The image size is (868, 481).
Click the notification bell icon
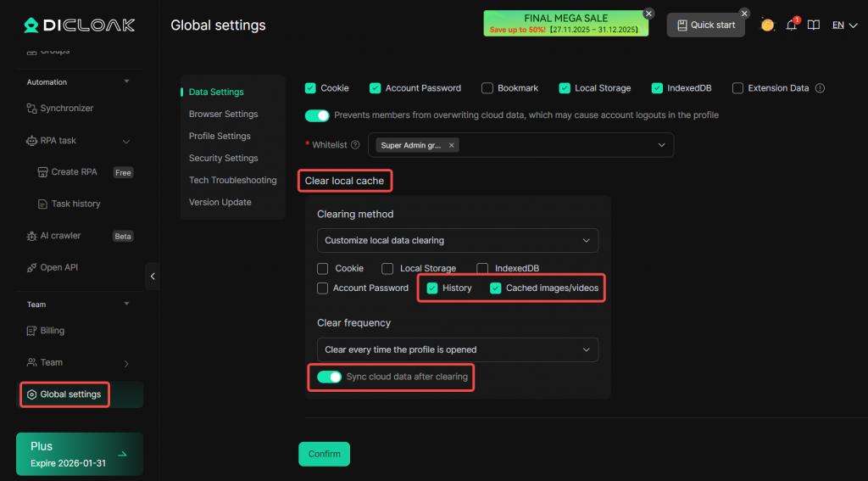pos(791,25)
